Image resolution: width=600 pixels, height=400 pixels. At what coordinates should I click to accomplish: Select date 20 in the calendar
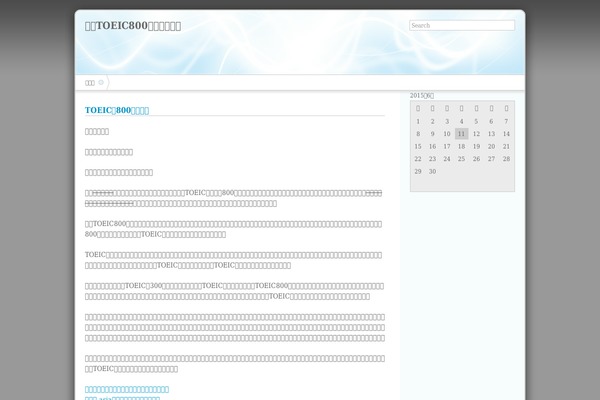coord(491,146)
